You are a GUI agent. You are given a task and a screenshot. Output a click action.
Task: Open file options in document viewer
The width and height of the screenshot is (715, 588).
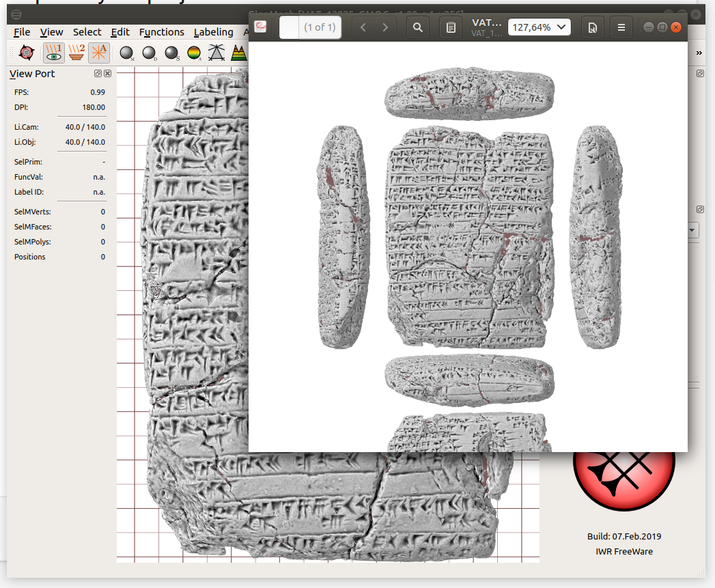click(x=593, y=27)
